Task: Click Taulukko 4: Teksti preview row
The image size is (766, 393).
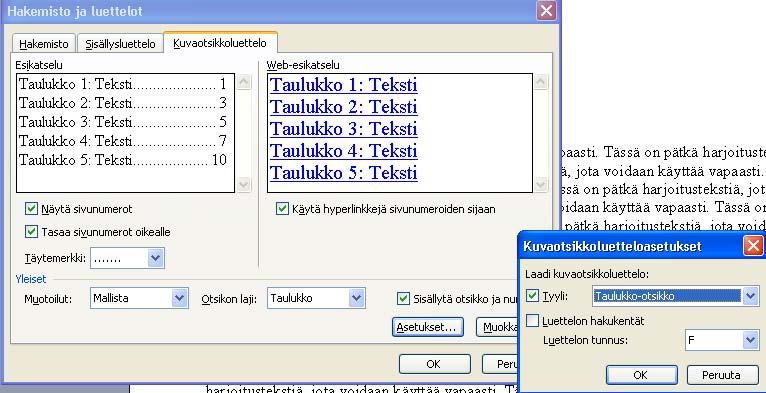Action: [x=123, y=141]
